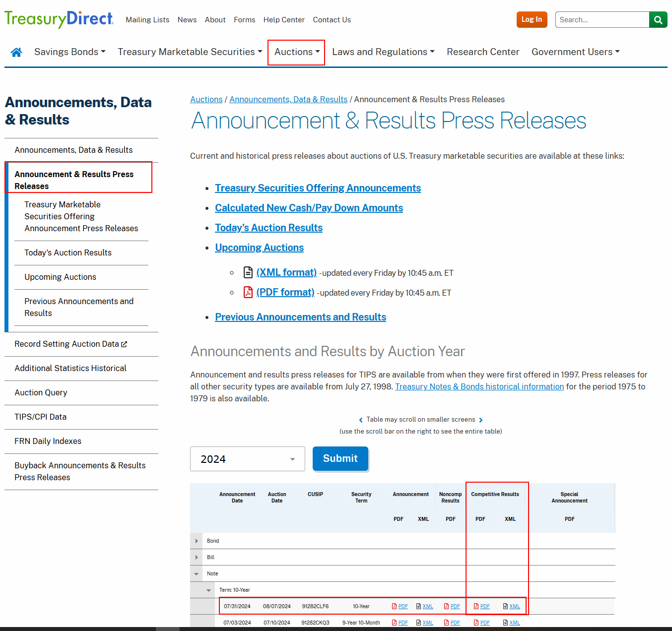Open Treasury Securities Offering Announcements link
Screen dimensions: 672x631
318,188
